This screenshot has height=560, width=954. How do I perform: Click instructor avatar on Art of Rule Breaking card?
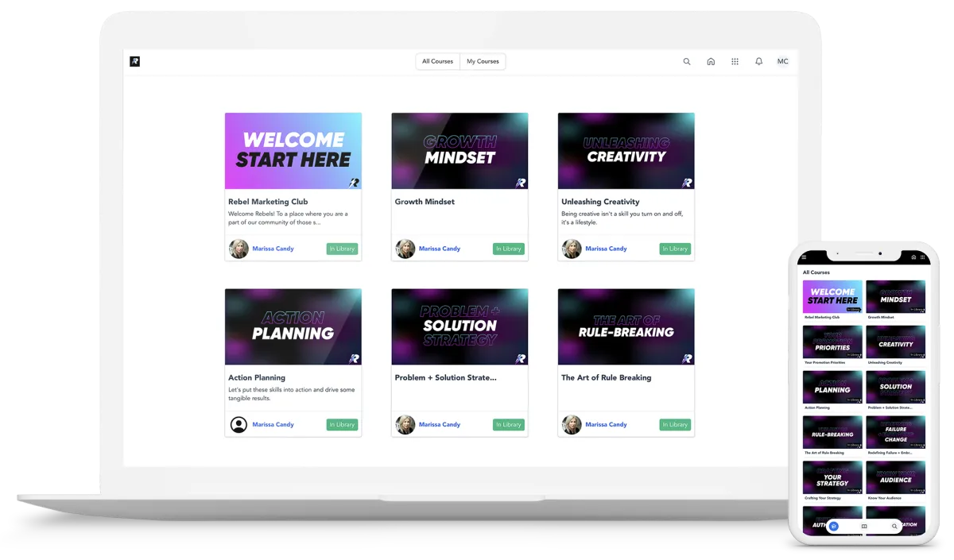pyautogui.click(x=572, y=424)
